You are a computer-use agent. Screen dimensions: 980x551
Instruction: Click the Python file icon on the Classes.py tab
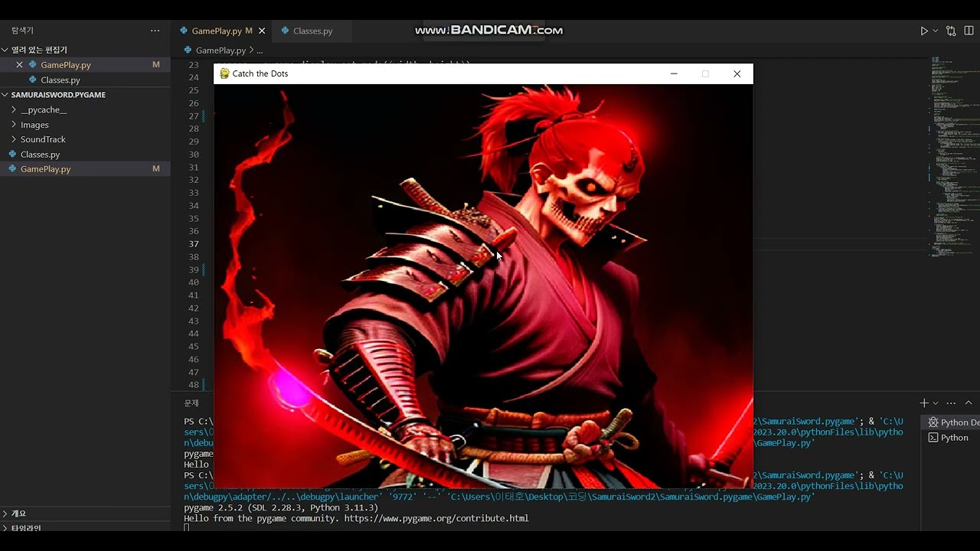[286, 31]
